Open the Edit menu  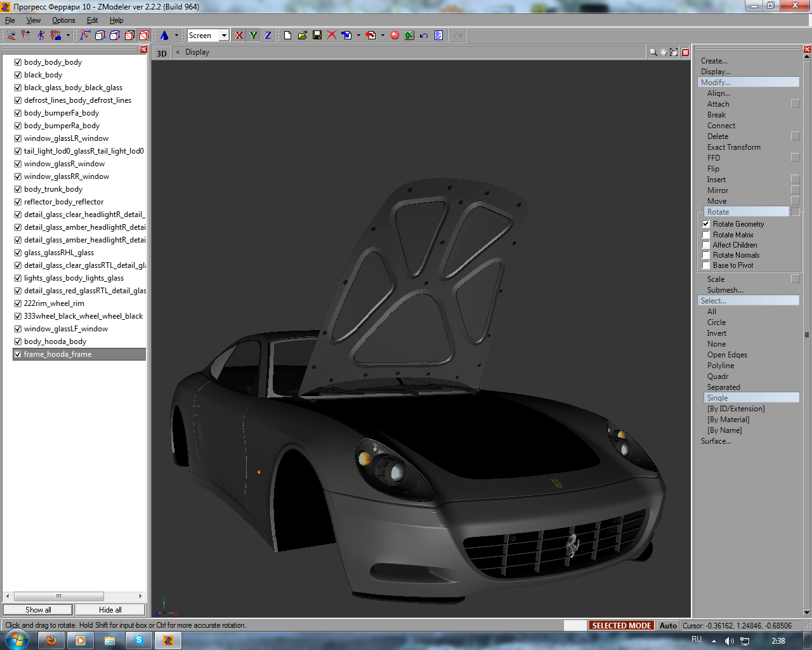[x=92, y=20]
